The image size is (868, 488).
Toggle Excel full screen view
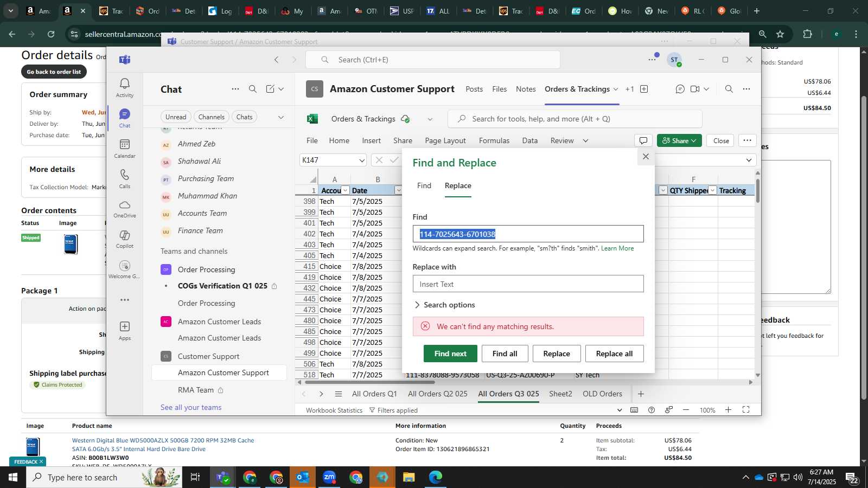pos(746,410)
